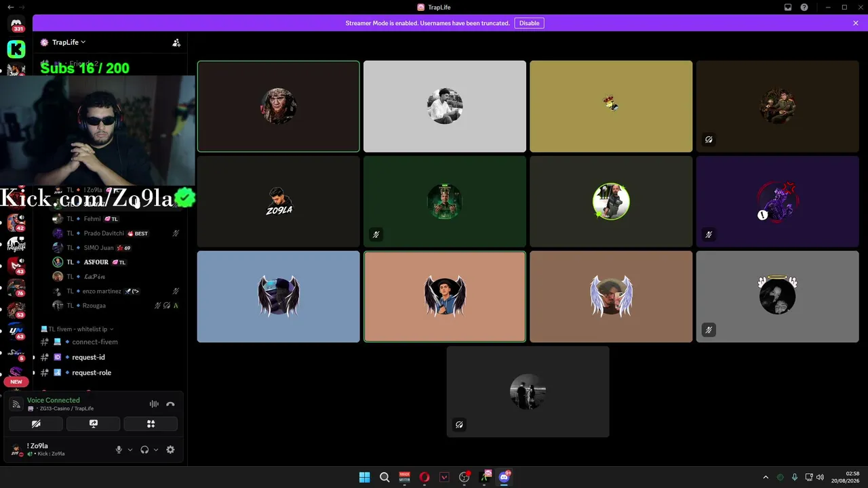Viewport: 868px width, 488px height.
Task: Select user enzo martinez in voice list
Action: [117, 291]
